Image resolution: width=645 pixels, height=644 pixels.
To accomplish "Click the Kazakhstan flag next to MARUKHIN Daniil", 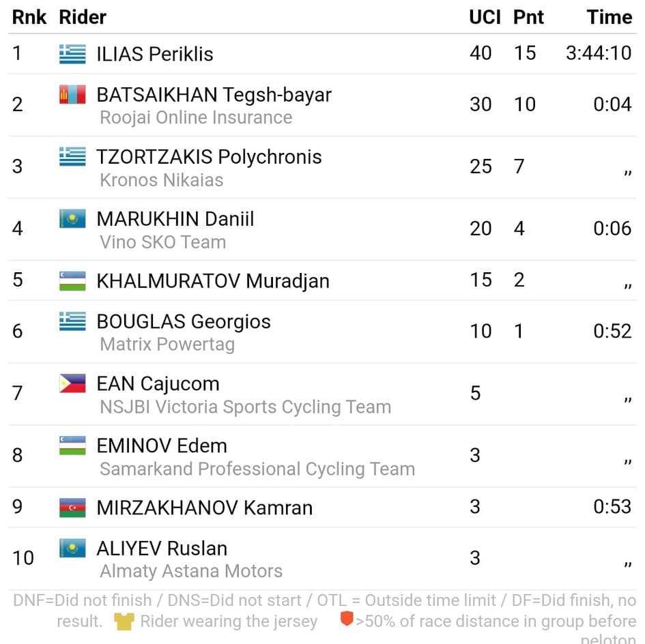I will coord(72,219).
